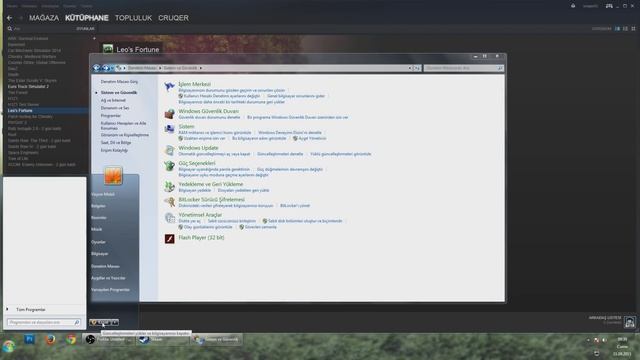Expand the Denetim Masası breadcrumb arrow
Screen dimensions: 640x360
pyautogui.click(x=160, y=68)
